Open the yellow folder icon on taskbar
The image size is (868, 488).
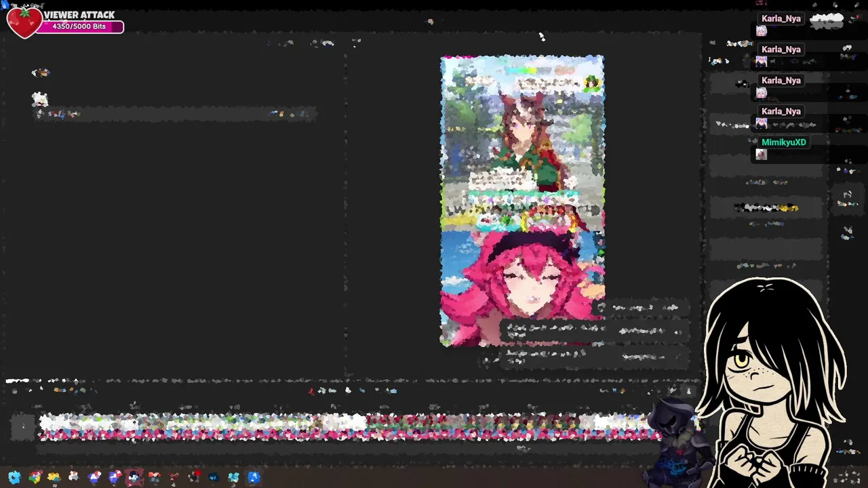coord(54,477)
